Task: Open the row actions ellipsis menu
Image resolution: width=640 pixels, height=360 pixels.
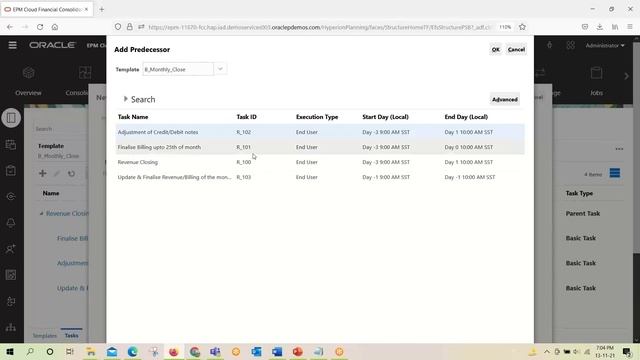Action: click(619, 149)
